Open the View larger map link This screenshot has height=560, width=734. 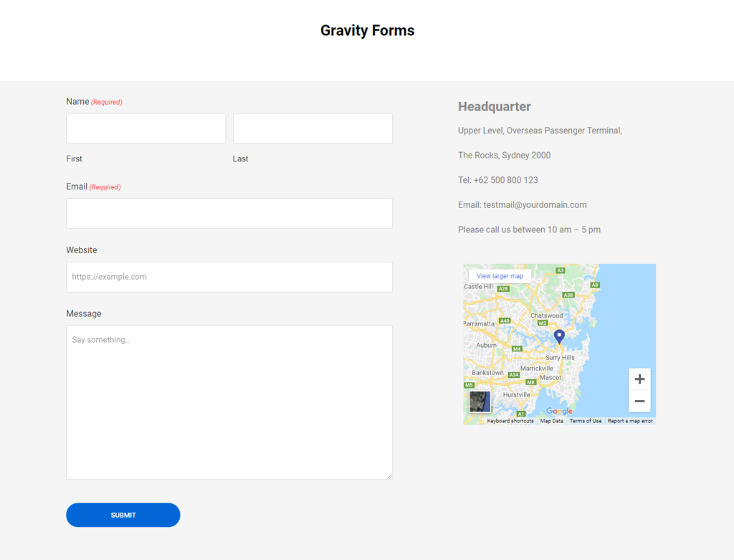coord(499,275)
